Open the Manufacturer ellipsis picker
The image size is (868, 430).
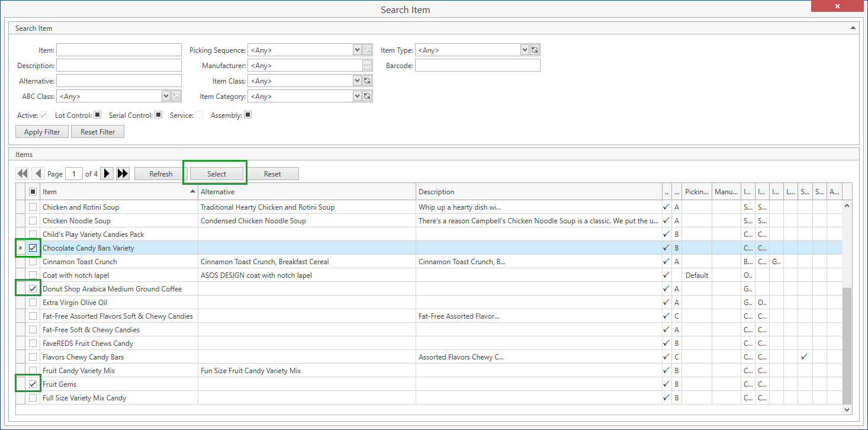pyautogui.click(x=367, y=65)
